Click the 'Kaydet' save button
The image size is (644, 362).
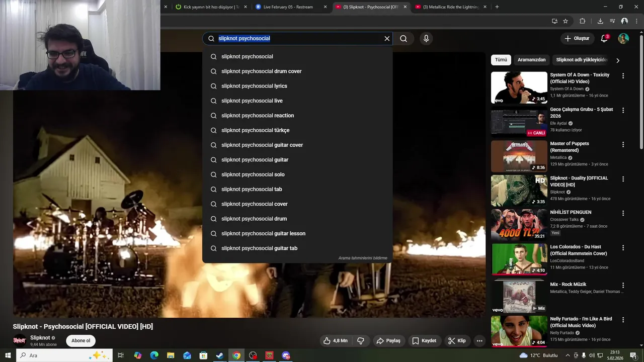424,341
